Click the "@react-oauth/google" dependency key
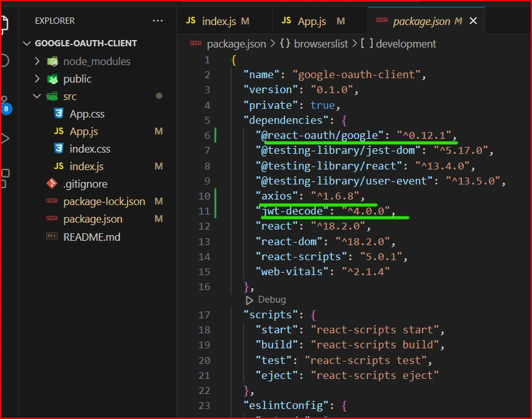Screen dimensions: 532x419 point(319,135)
